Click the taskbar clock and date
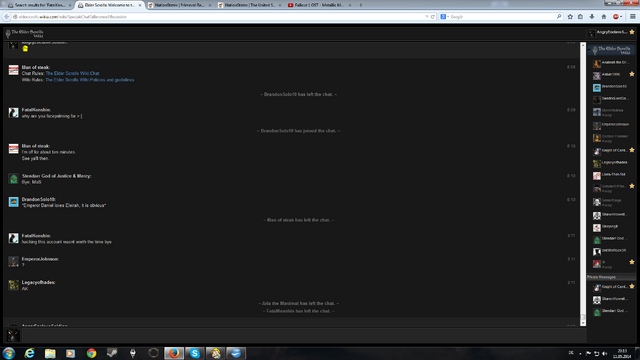The height and width of the screenshot is (360, 640). [622, 353]
